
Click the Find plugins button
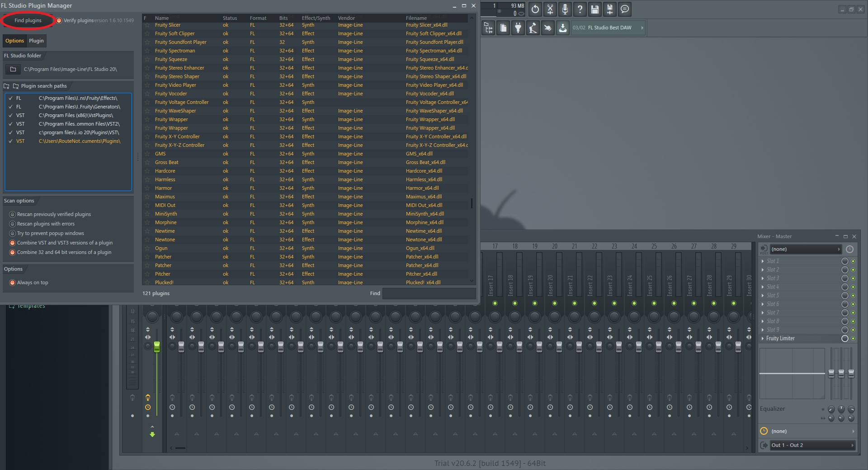[x=27, y=20]
